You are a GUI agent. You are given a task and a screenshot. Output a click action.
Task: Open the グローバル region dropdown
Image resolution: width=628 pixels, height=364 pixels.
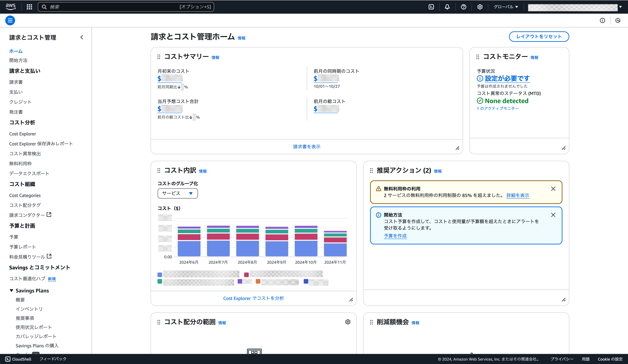coord(506,7)
